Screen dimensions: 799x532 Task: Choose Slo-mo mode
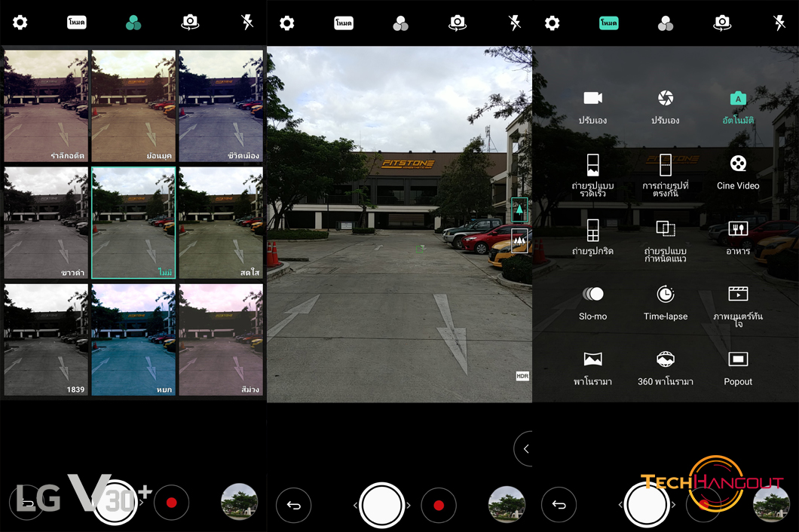[x=592, y=304]
